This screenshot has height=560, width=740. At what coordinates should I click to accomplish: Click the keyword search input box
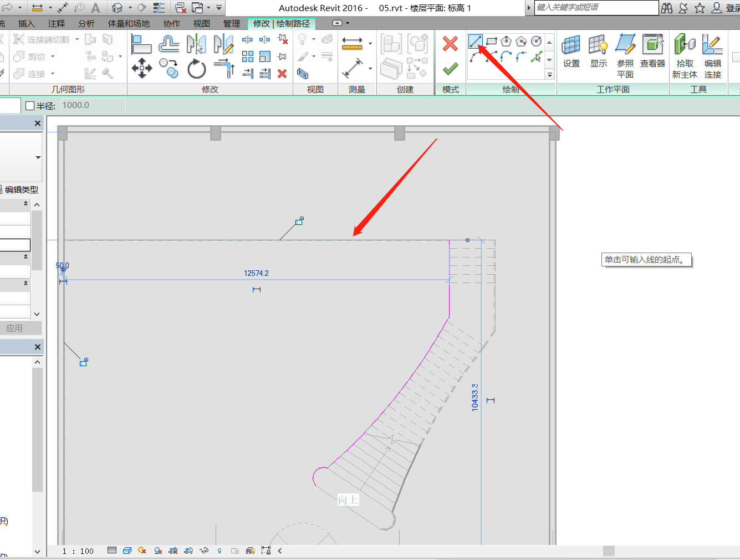coord(595,8)
